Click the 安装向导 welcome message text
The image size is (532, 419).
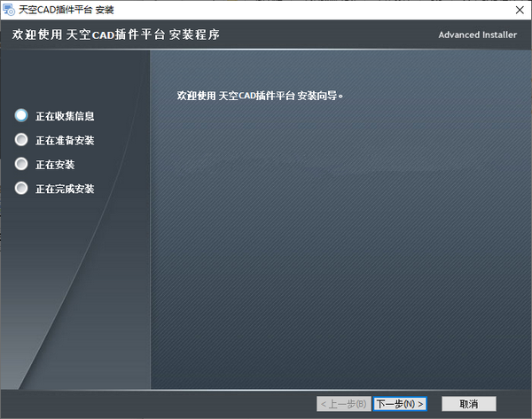(x=260, y=95)
